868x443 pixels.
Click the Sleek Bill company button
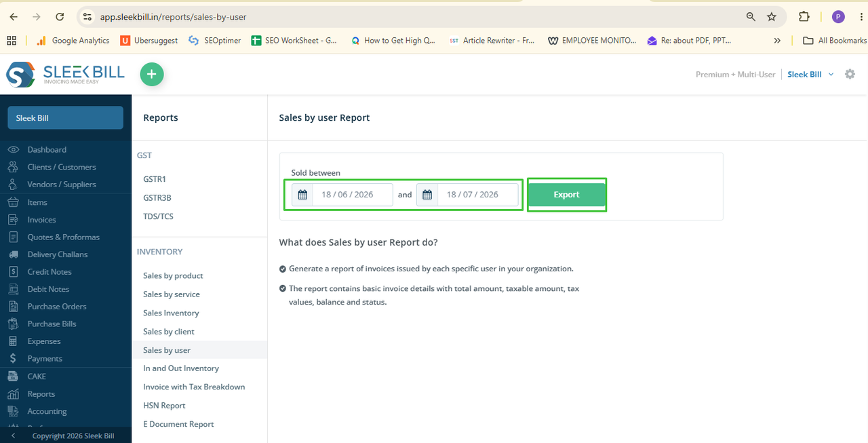click(65, 118)
